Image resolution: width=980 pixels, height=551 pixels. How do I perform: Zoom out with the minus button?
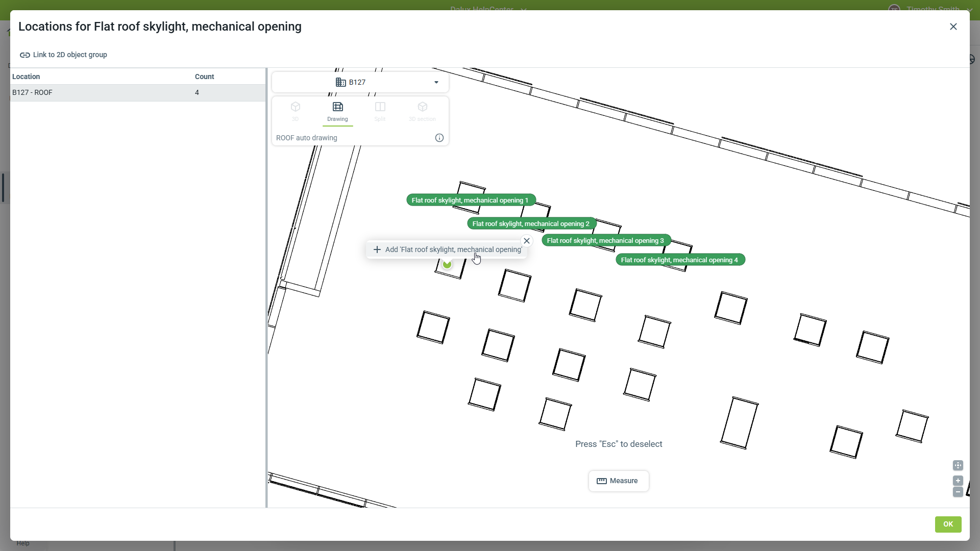tap(958, 492)
